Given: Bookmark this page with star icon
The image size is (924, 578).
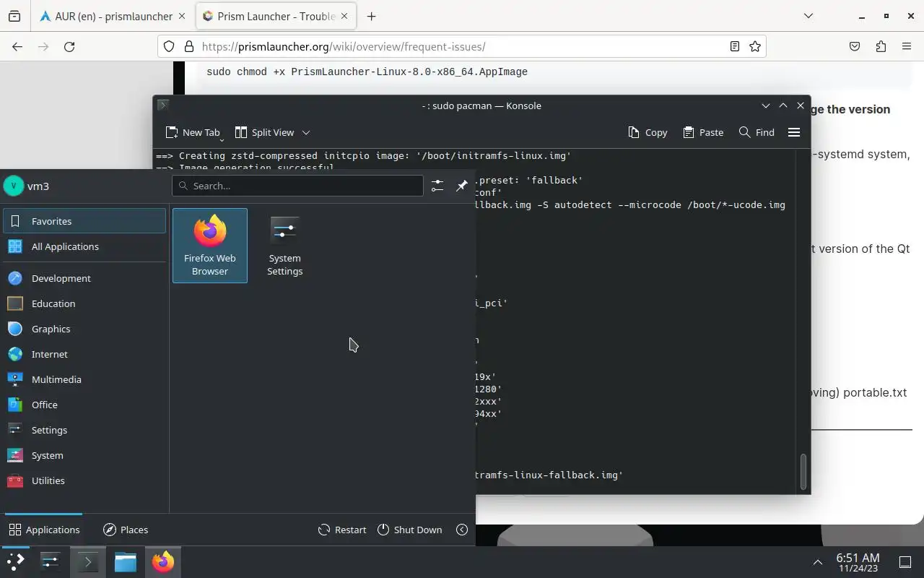Looking at the screenshot, I should [755, 46].
